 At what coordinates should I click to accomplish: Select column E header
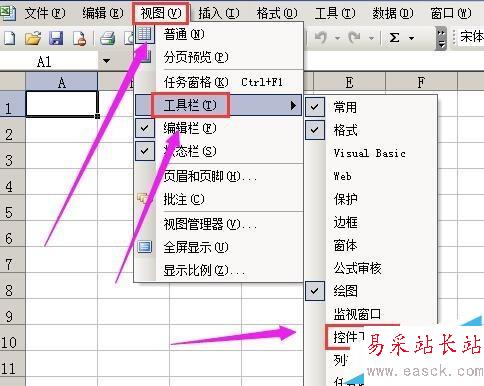349,82
